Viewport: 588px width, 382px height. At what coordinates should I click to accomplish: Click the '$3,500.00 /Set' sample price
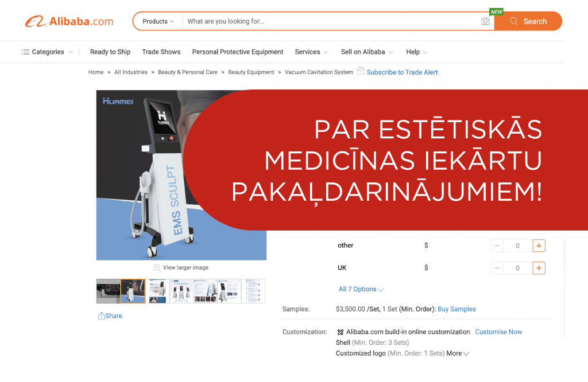(358, 309)
